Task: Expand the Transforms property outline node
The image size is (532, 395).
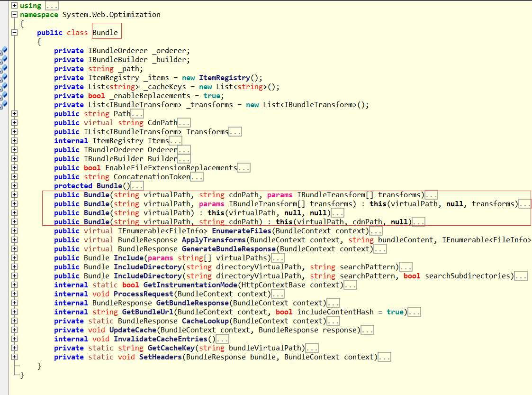Action: (14, 132)
